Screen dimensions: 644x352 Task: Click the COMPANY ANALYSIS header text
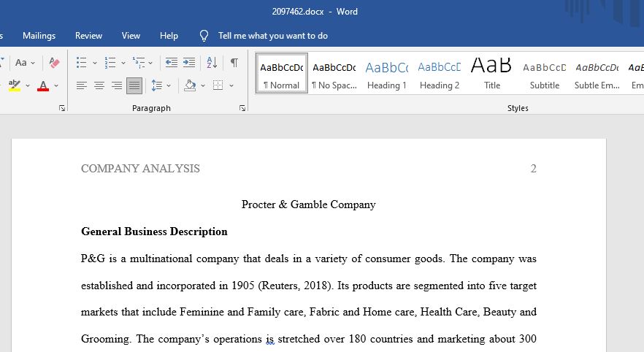140,169
